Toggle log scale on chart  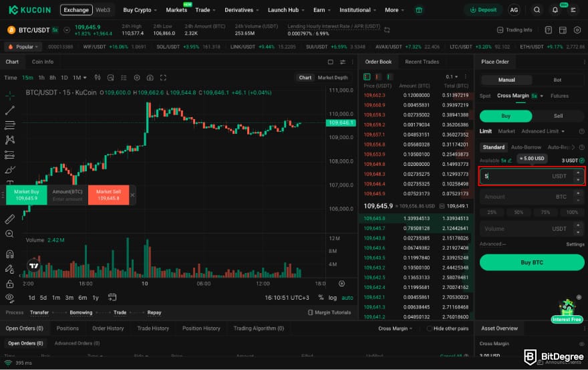tap(333, 298)
